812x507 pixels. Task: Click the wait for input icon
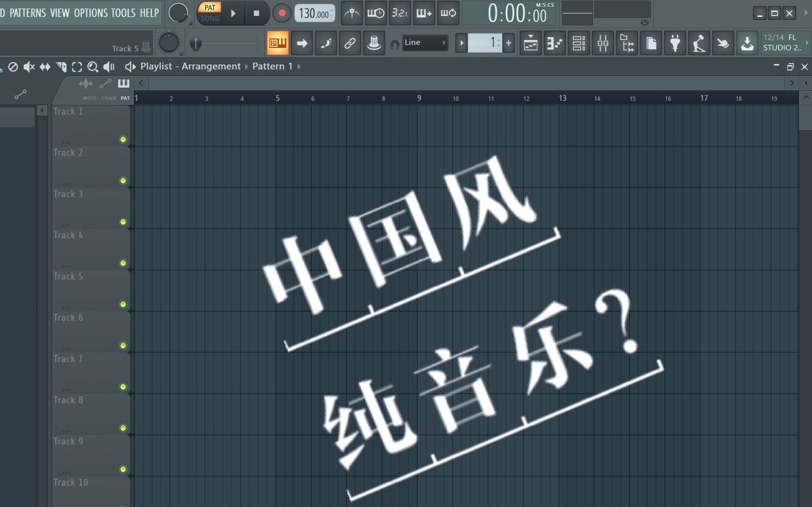pos(376,13)
